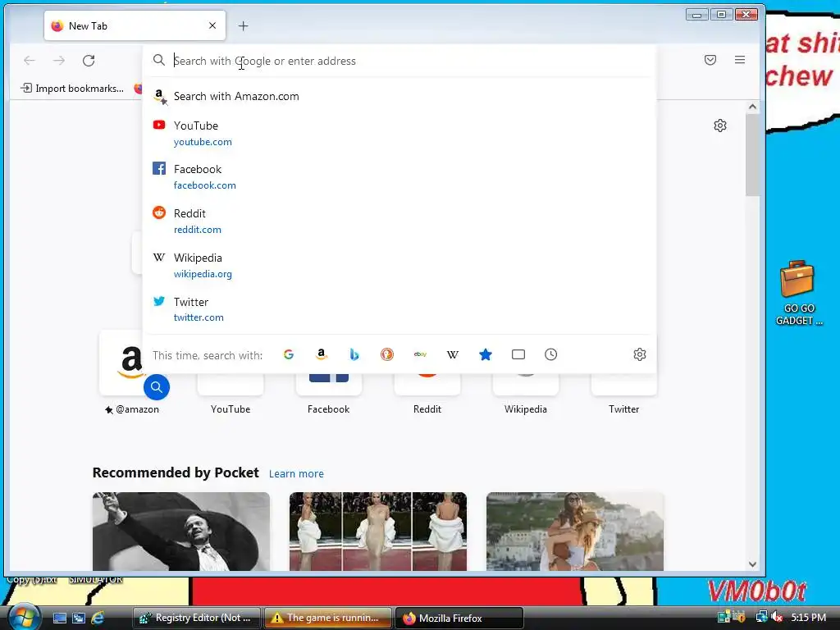840x630 pixels.
Task: Click Mozilla Firefox taskbar button
Action: point(459,618)
